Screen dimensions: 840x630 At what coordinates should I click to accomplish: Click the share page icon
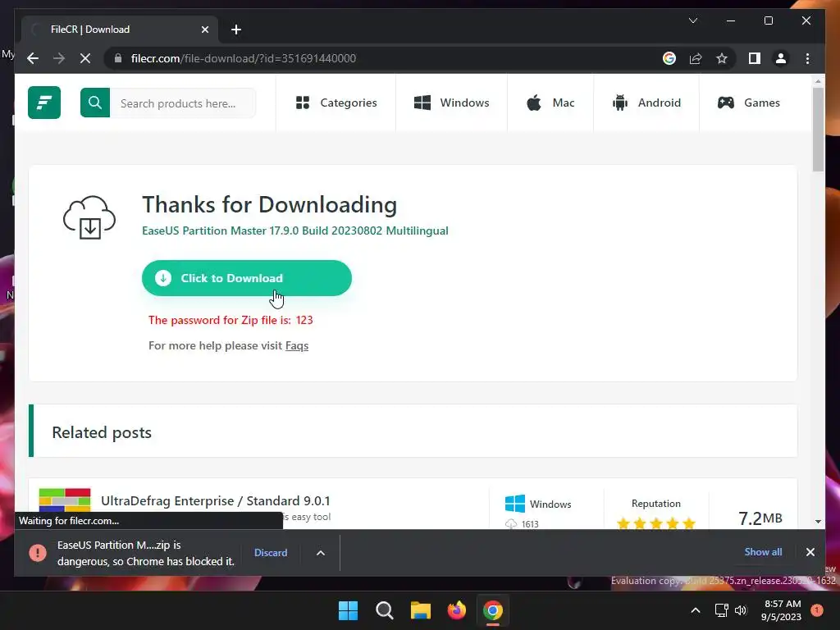[696, 58]
